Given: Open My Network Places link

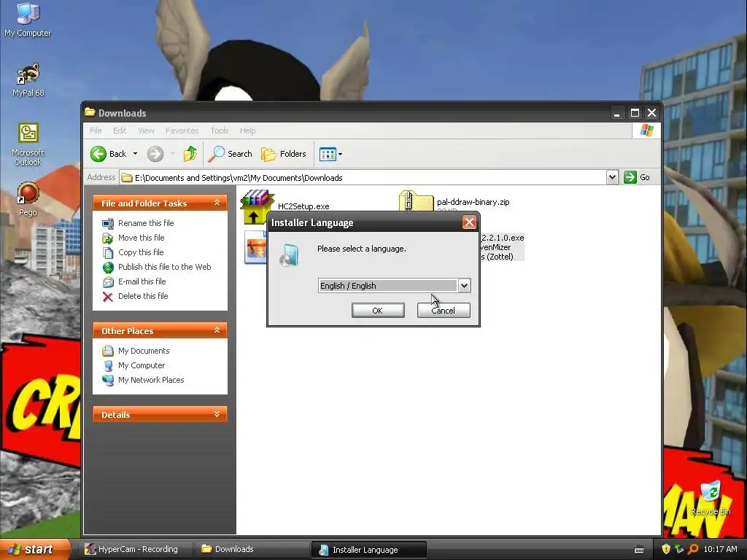Looking at the screenshot, I should (151, 380).
